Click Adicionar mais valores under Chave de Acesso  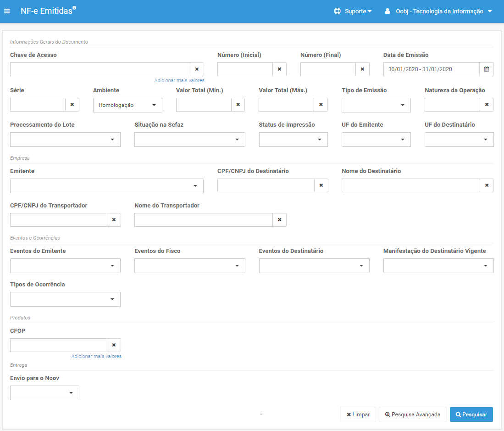(x=179, y=80)
